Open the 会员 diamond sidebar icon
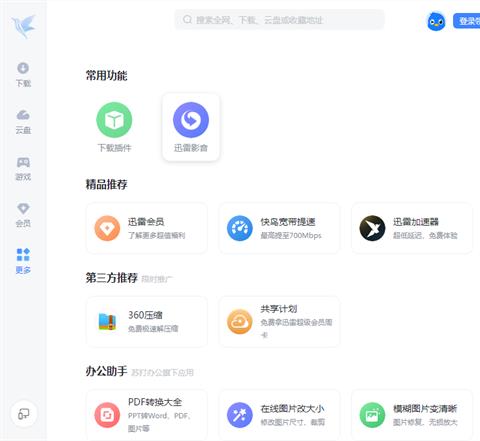Screen dimensions: 480x441 click(x=23, y=215)
